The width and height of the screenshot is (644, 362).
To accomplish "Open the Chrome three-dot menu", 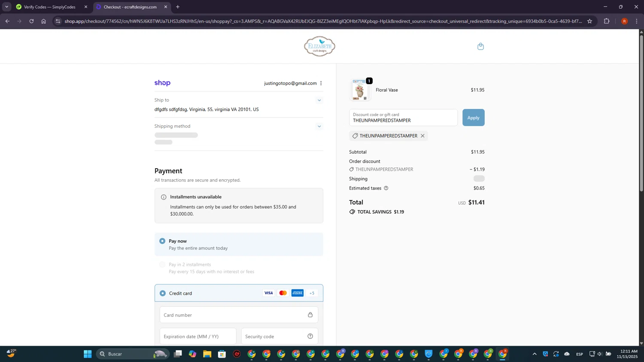I will click(x=637, y=21).
